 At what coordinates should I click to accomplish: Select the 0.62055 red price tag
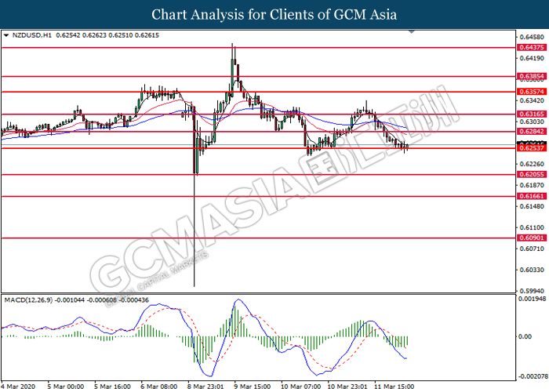point(530,174)
